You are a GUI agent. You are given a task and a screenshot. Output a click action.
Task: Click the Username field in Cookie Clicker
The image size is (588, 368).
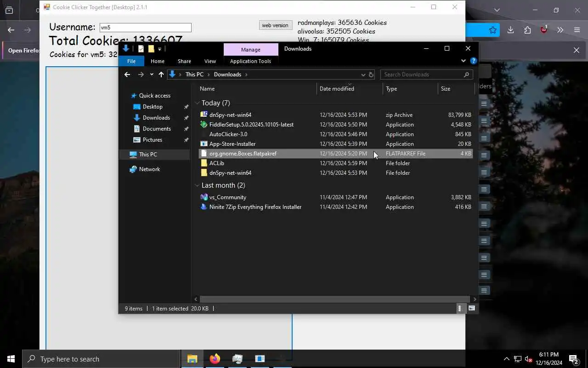click(145, 28)
